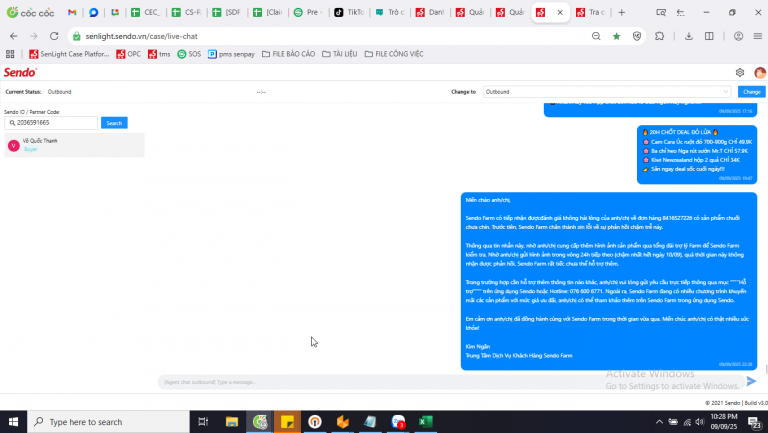Viewport: 768px width, 433px height.
Task: Click the address bar URL
Action: pyautogui.click(x=142, y=36)
